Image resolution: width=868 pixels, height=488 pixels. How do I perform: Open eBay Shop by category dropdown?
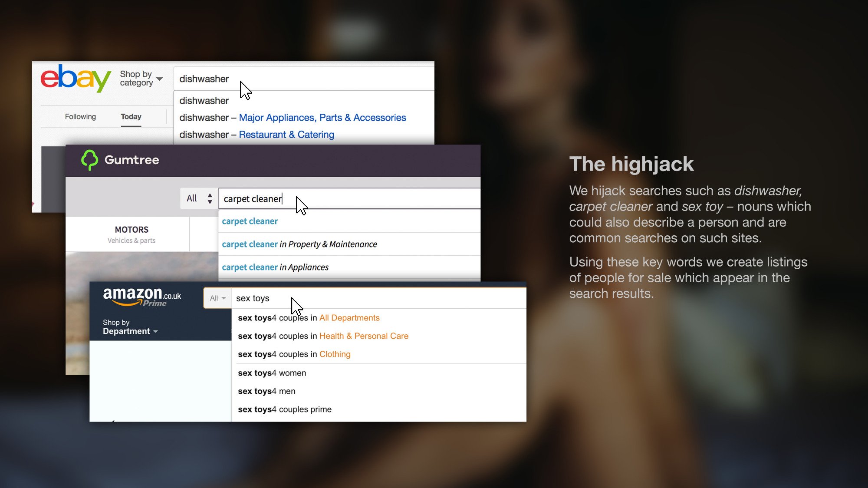(x=141, y=79)
